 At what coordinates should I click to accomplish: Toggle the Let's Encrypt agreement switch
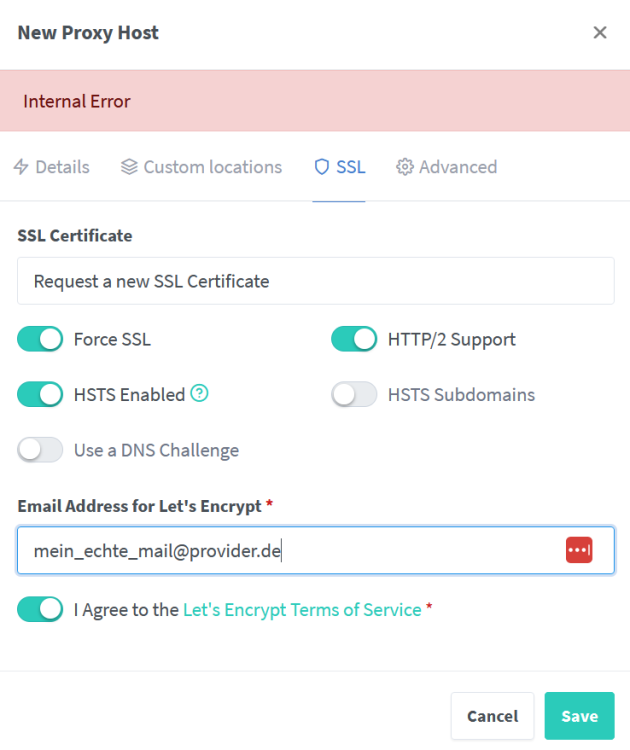[x=40, y=609]
